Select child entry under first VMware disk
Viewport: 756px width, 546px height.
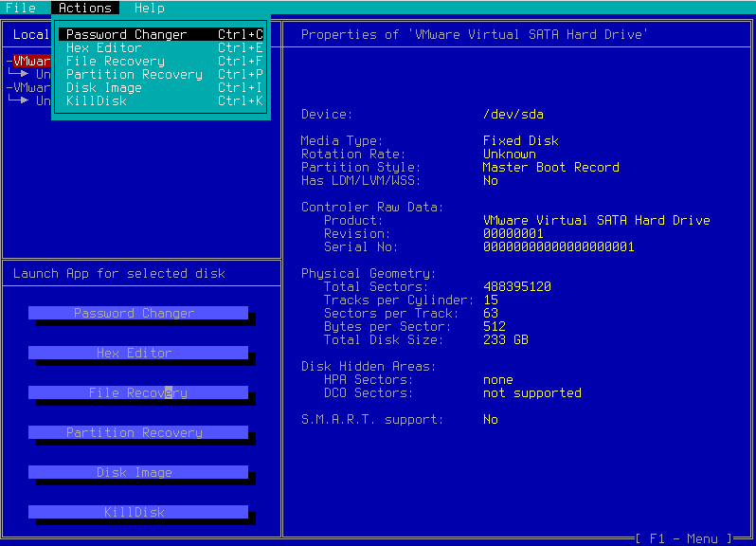click(43, 74)
